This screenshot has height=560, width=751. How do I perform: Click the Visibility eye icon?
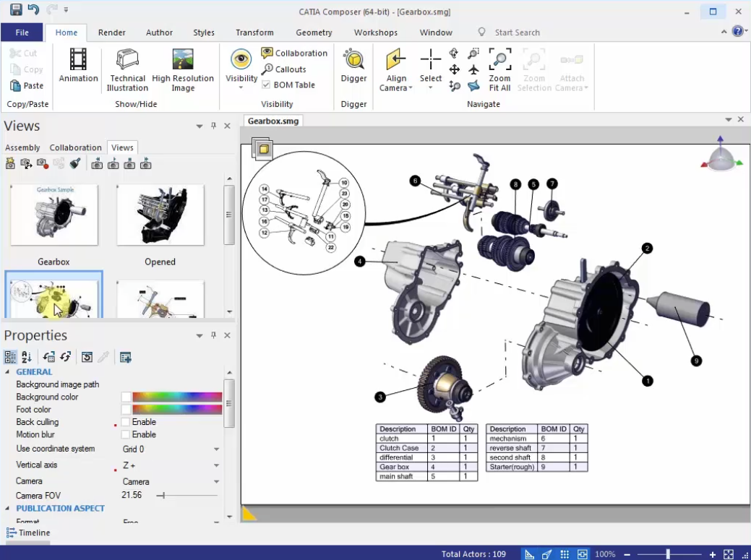click(241, 59)
